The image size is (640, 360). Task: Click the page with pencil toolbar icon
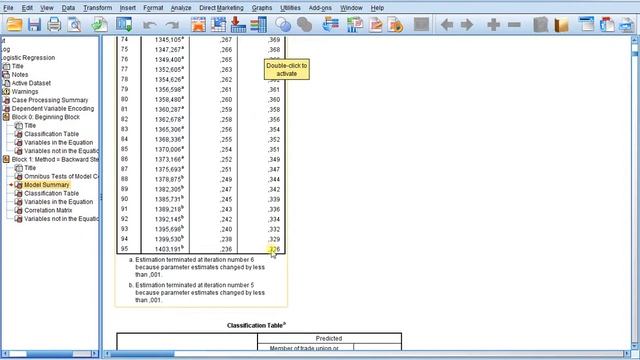[376, 24]
